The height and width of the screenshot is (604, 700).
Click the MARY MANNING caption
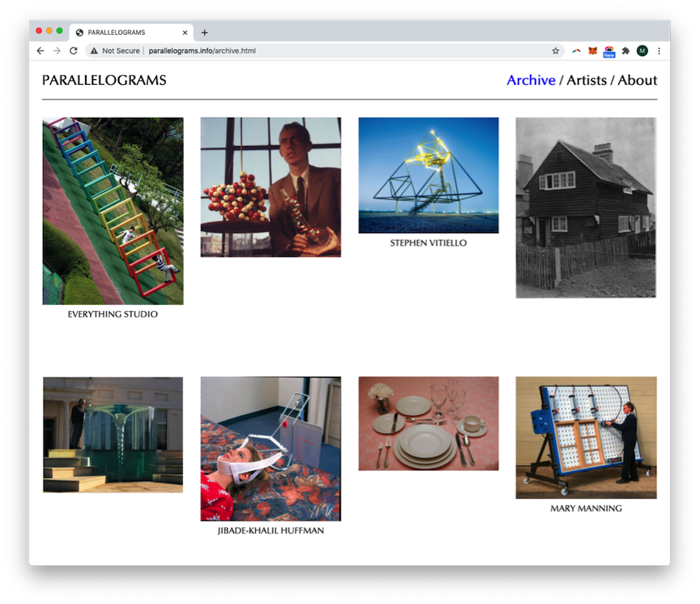pyautogui.click(x=586, y=508)
